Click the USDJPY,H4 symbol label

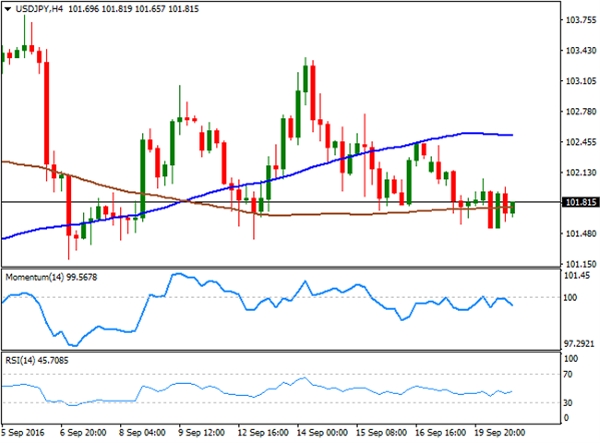[x=39, y=9]
